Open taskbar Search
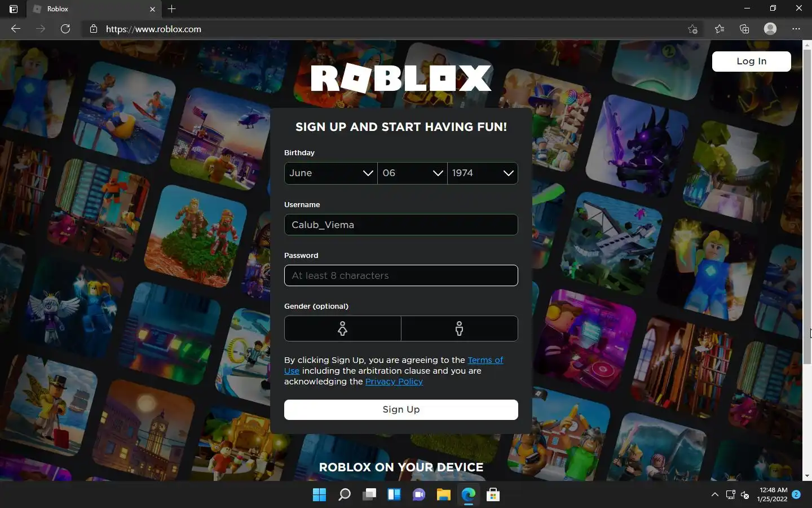812x508 pixels. point(345,495)
